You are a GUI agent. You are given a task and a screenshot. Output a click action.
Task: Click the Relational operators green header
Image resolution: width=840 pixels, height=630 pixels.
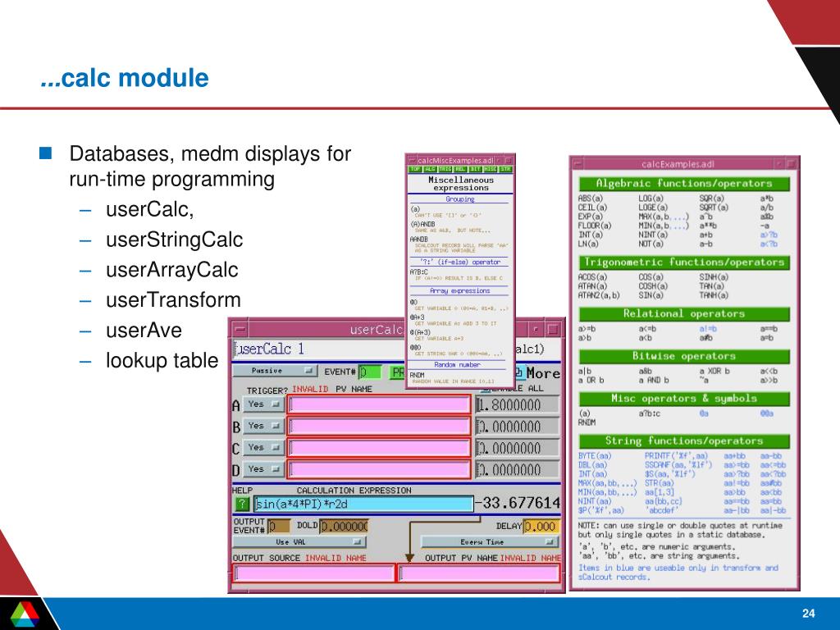coord(684,314)
